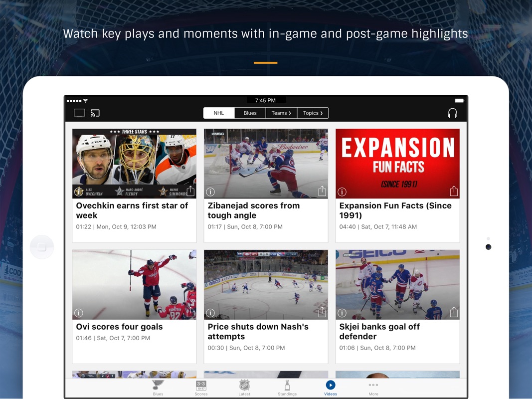Open the Latest tab
The width and height of the screenshot is (532, 399).
pos(244,388)
